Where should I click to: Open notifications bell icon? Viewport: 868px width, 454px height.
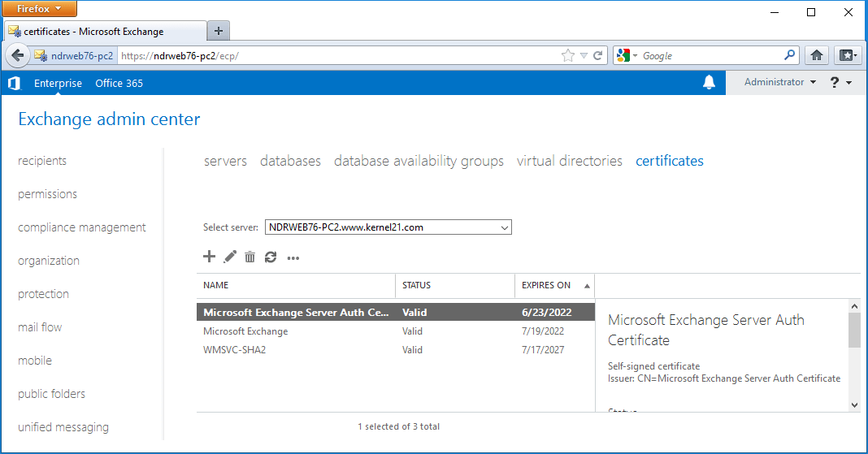tap(710, 82)
